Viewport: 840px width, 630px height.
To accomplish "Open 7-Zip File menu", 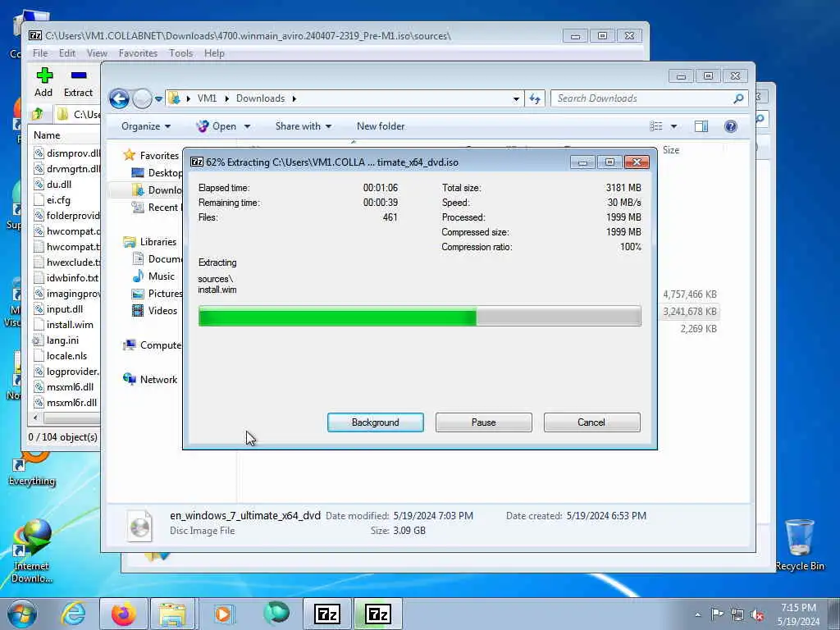I will pyautogui.click(x=40, y=53).
